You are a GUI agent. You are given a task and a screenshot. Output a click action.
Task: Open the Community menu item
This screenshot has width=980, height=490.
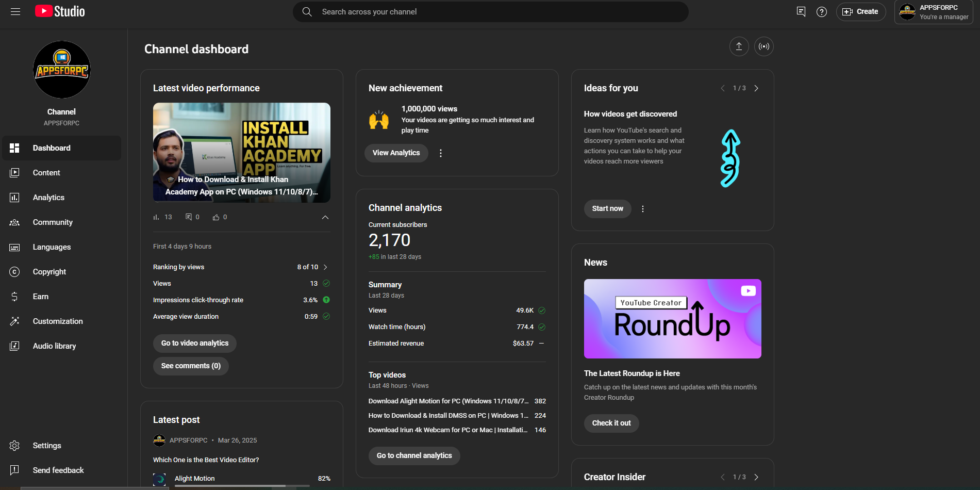pyautogui.click(x=62, y=222)
